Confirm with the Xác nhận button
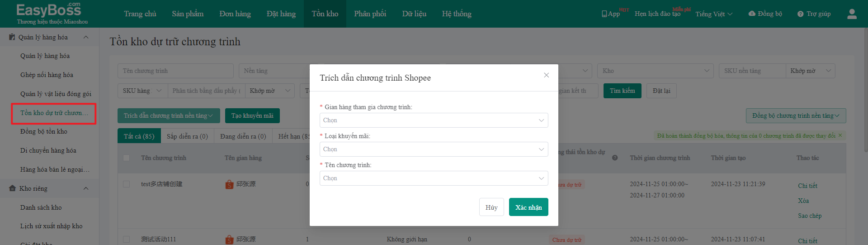This screenshot has height=245, width=868. [528, 207]
